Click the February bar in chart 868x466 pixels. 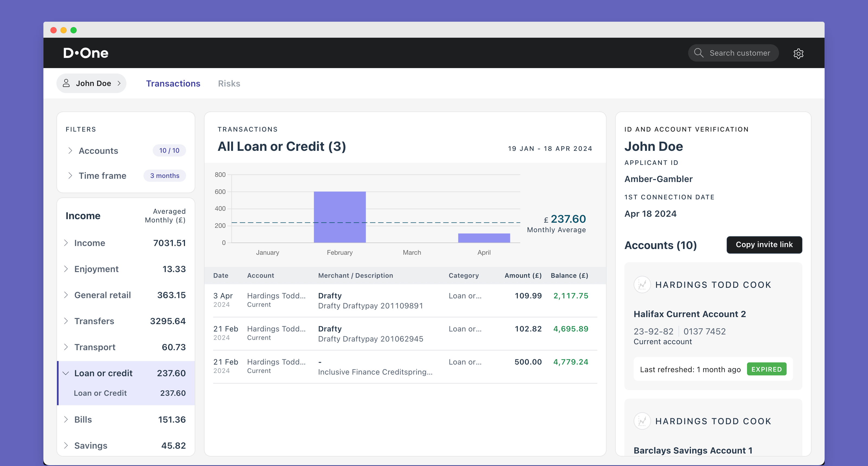click(x=339, y=217)
